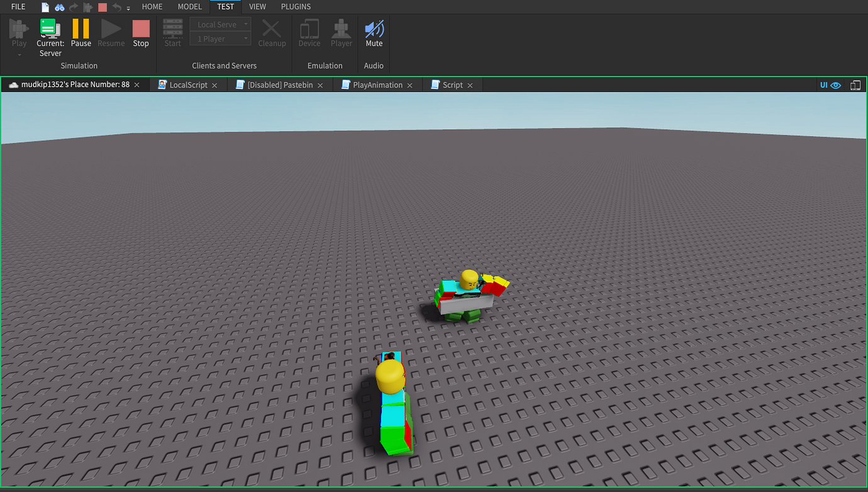Start a local server session
Image resolution: width=868 pixels, height=492 pixels.
click(x=172, y=33)
